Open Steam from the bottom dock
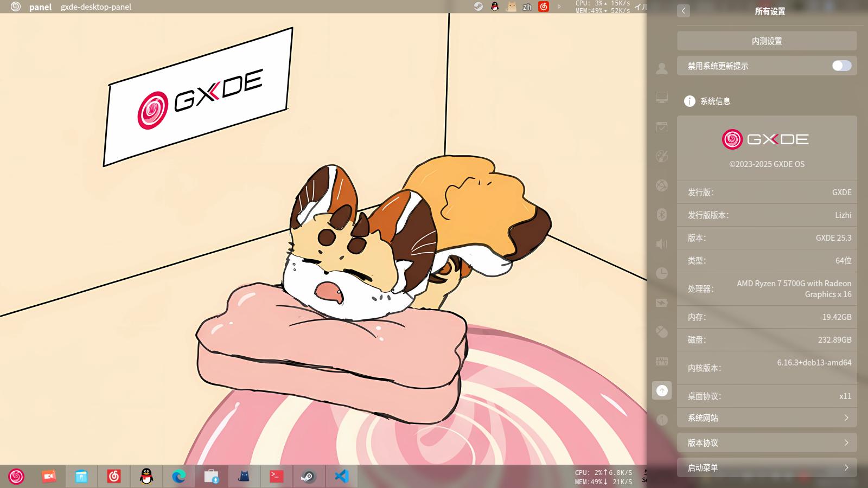Image resolution: width=868 pixels, height=488 pixels. pyautogui.click(x=309, y=476)
